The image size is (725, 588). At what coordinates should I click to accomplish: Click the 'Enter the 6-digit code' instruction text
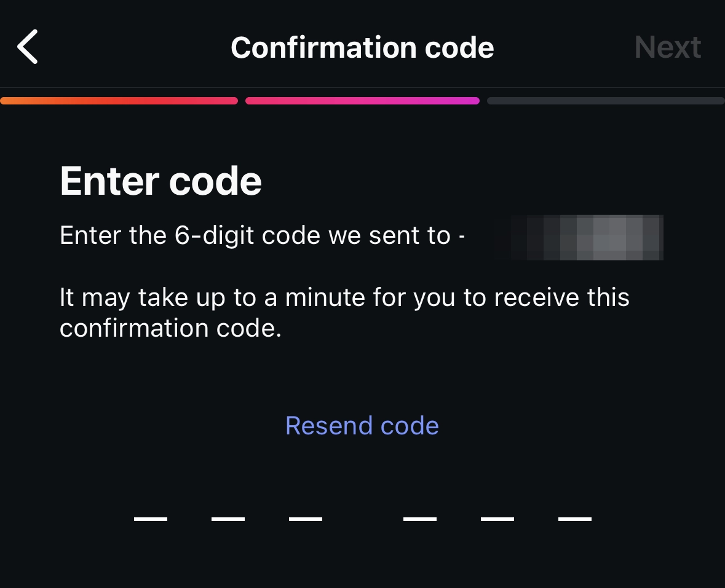tap(255, 236)
